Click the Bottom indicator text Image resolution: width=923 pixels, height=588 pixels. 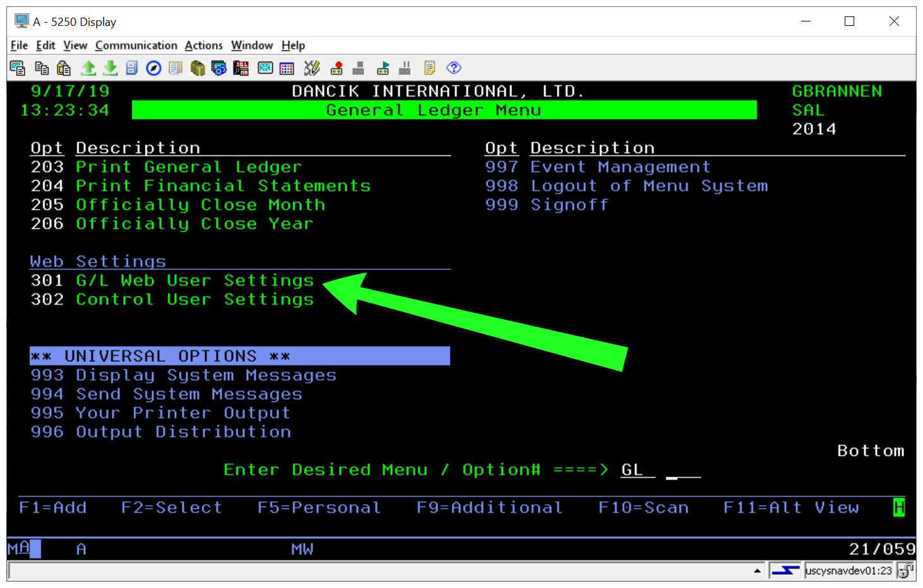pos(871,451)
